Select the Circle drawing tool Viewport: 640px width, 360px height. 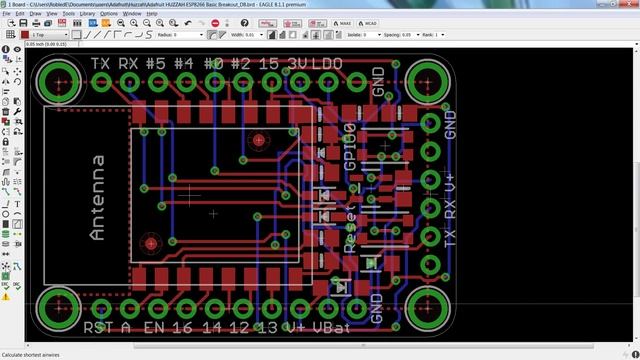pyautogui.click(x=6, y=213)
